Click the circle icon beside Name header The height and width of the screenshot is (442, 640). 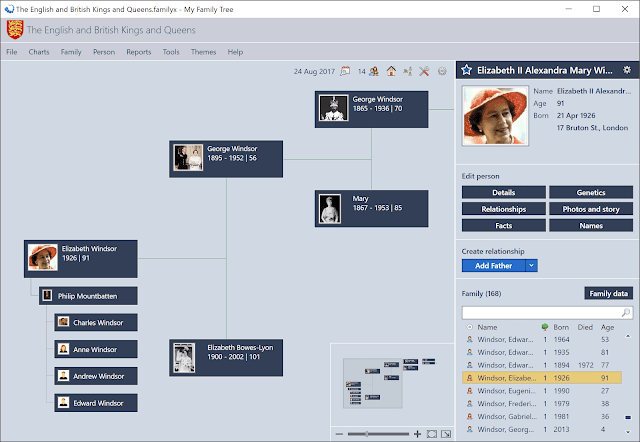469,327
